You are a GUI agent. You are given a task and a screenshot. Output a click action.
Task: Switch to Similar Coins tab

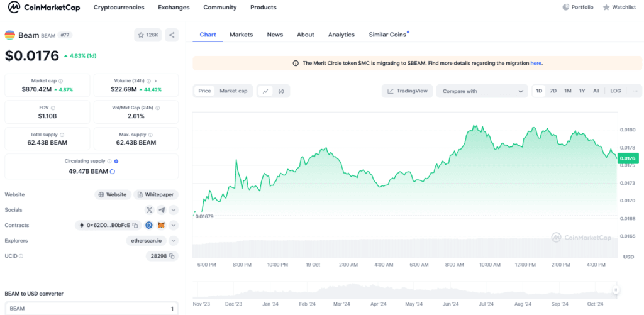click(x=387, y=35)
